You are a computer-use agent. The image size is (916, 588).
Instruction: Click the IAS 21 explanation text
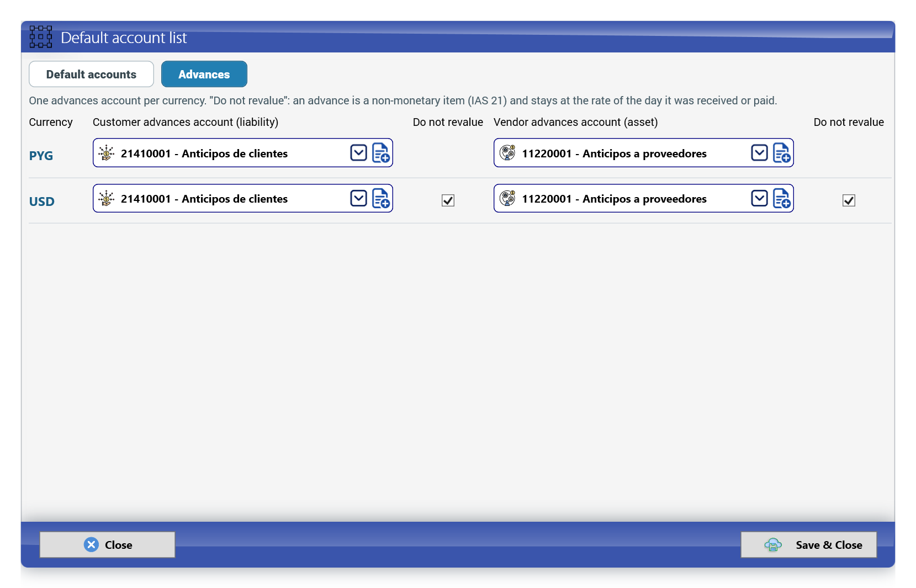click(x=403, y=100)
